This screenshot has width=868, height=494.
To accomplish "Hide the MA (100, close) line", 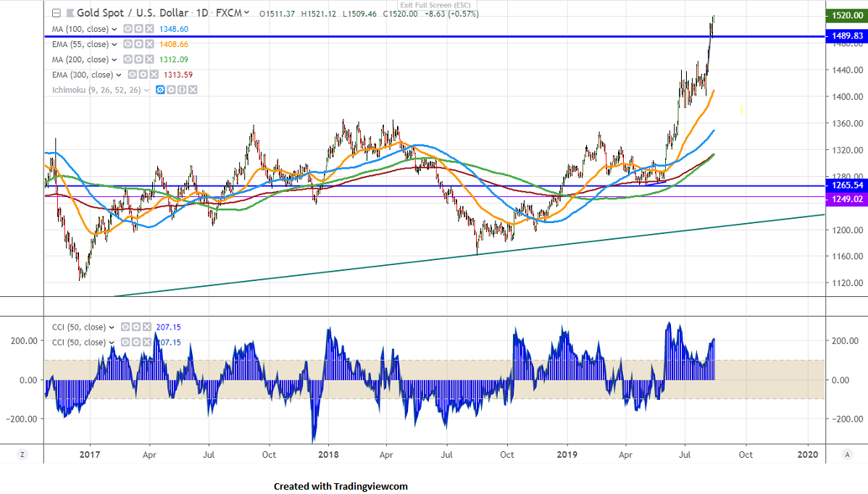I will [x=127, y=29].
